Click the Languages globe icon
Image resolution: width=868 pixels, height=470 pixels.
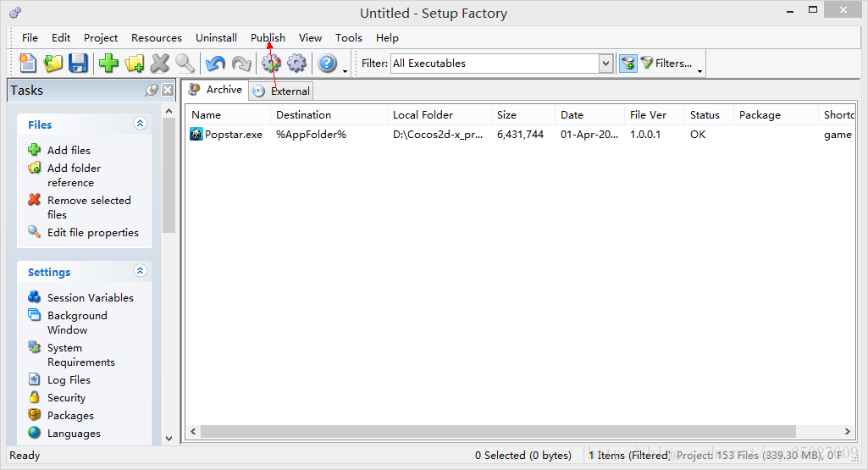click(x=35, y=433)
